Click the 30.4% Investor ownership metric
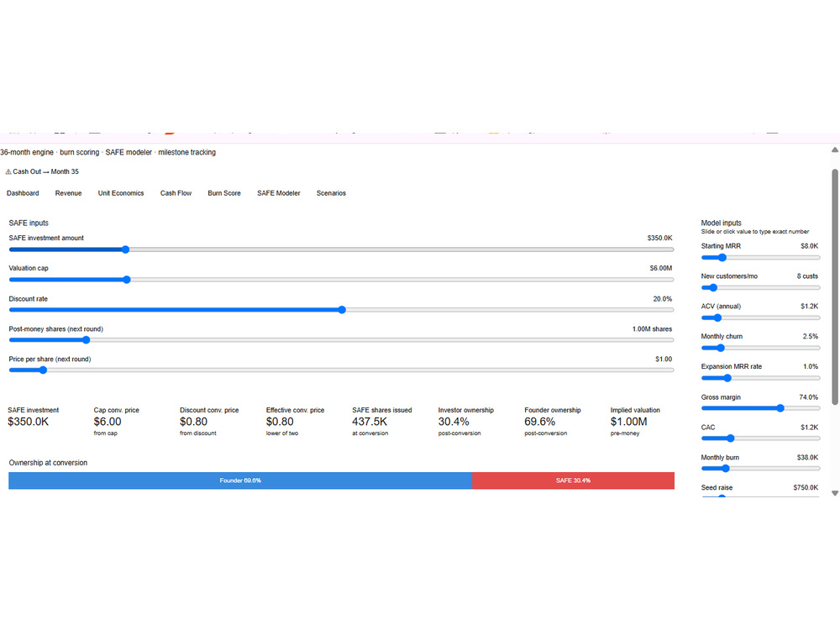The image size is (840, 630). pos(454,422)
